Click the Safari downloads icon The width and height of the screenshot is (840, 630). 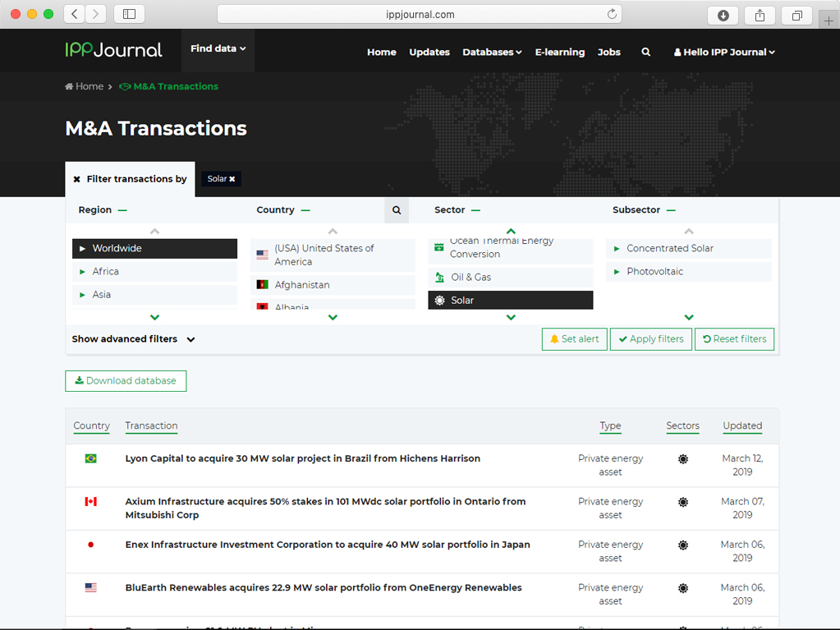(x=723, y=15)
